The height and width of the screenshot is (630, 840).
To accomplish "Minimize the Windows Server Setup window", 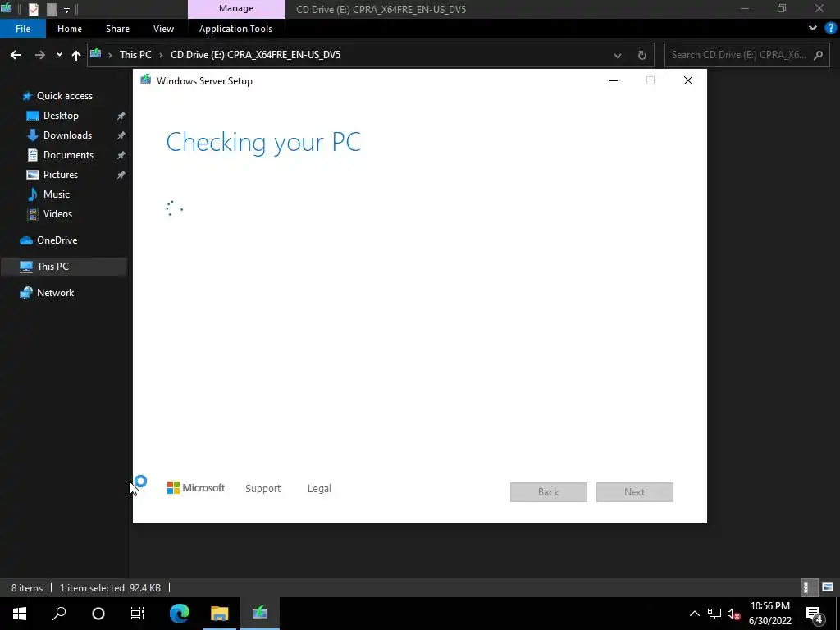I will coord(614,80).
